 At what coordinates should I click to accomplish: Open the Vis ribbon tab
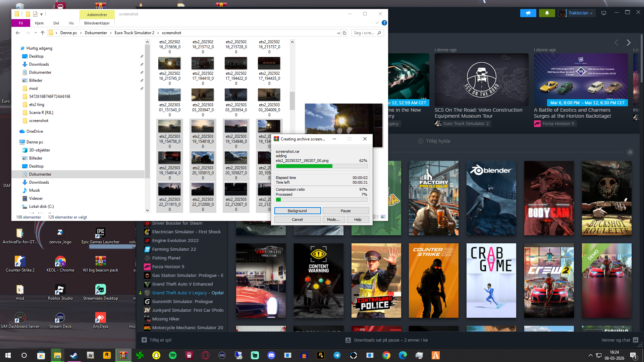pyautogui.click(x=71, y=23)
